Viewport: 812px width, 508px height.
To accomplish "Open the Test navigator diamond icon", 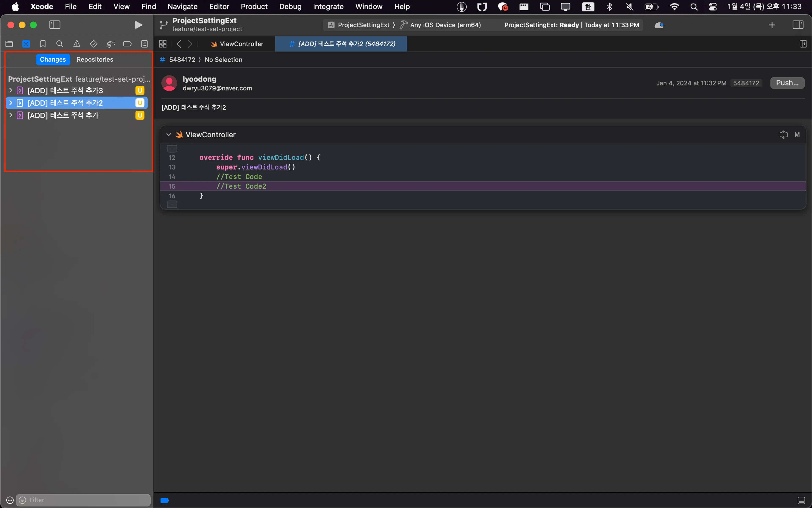I will point(94,44).
